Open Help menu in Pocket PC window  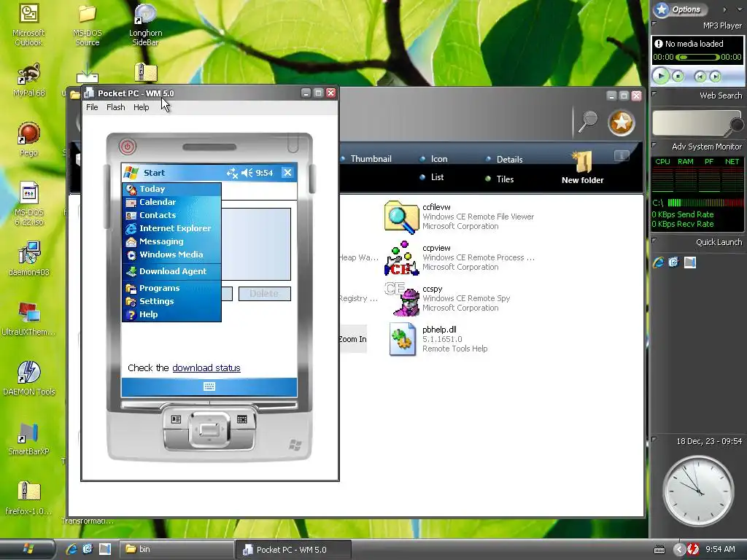pos(141,107)
